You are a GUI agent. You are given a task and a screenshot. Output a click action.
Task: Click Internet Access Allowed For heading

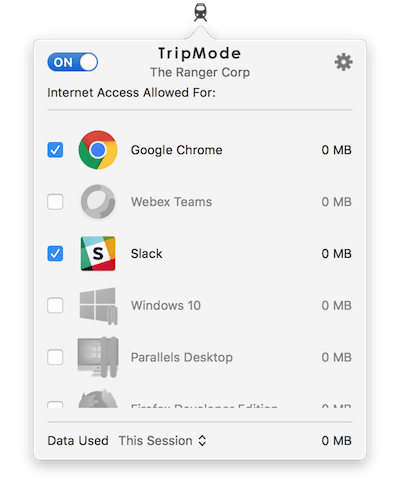(x=131, y=92)
